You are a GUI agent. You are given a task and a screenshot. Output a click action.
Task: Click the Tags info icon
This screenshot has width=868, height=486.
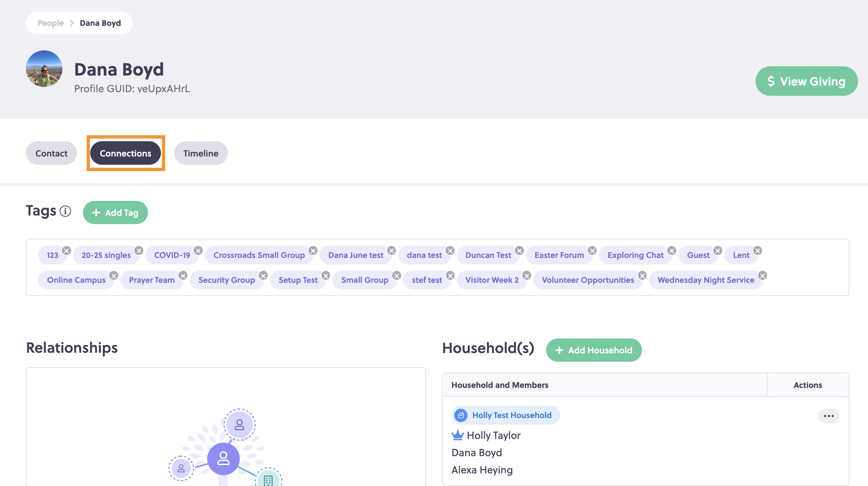(x=65, y=212)
